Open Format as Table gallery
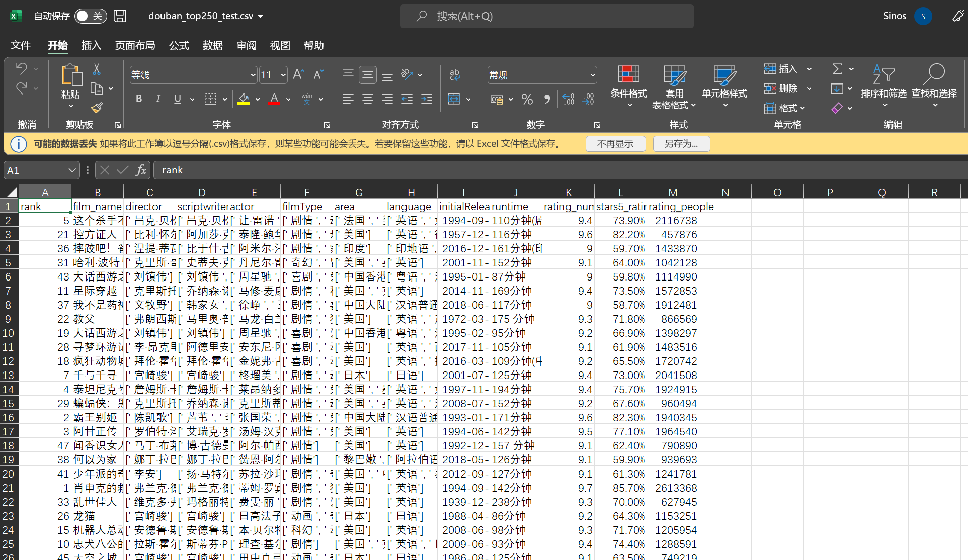 [x=674, y=86]
